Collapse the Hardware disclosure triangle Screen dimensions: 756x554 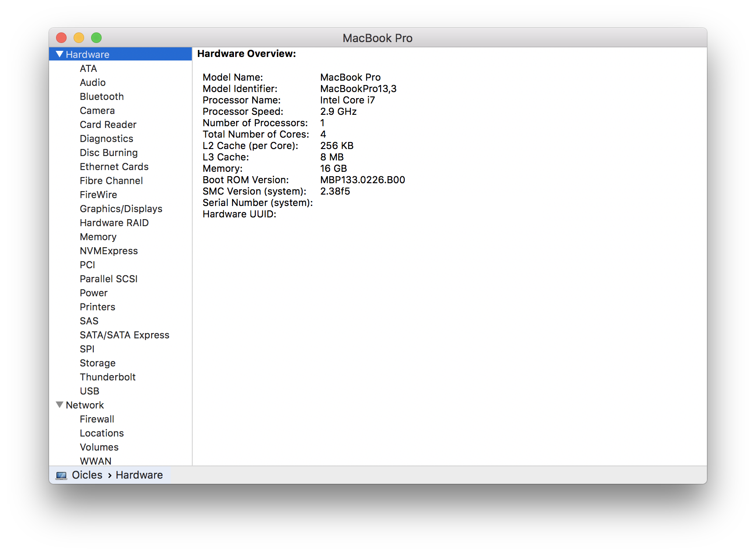[60, 54]
